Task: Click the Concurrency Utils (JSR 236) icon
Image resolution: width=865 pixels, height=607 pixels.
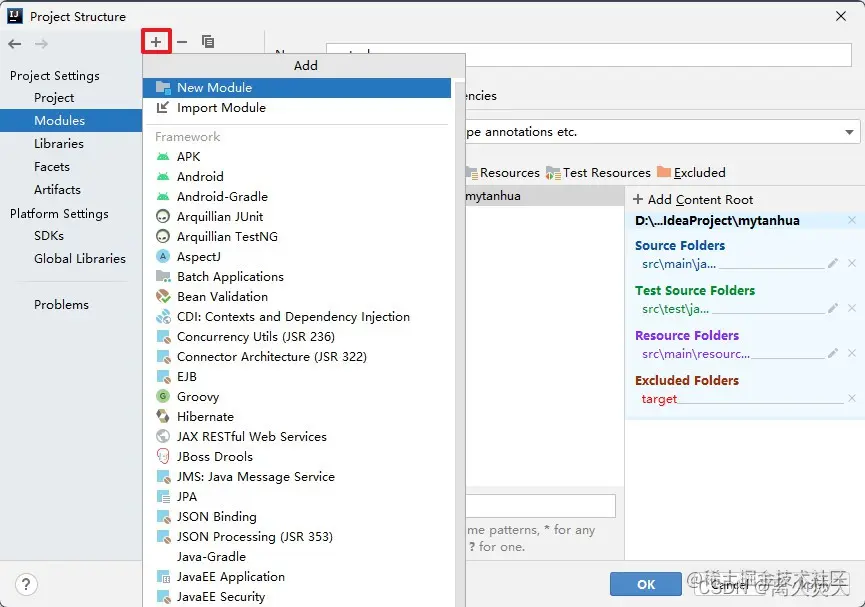Action: 163,337
